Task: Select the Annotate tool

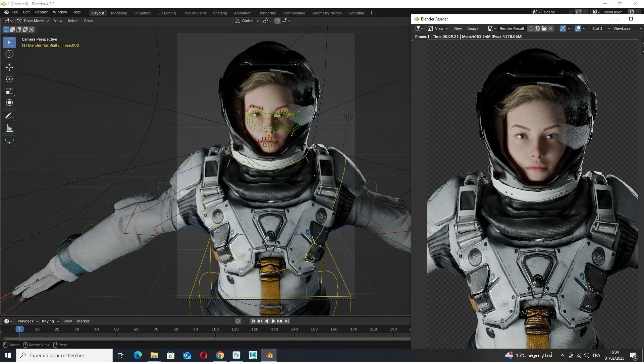Action: click(x=9, y=116)
